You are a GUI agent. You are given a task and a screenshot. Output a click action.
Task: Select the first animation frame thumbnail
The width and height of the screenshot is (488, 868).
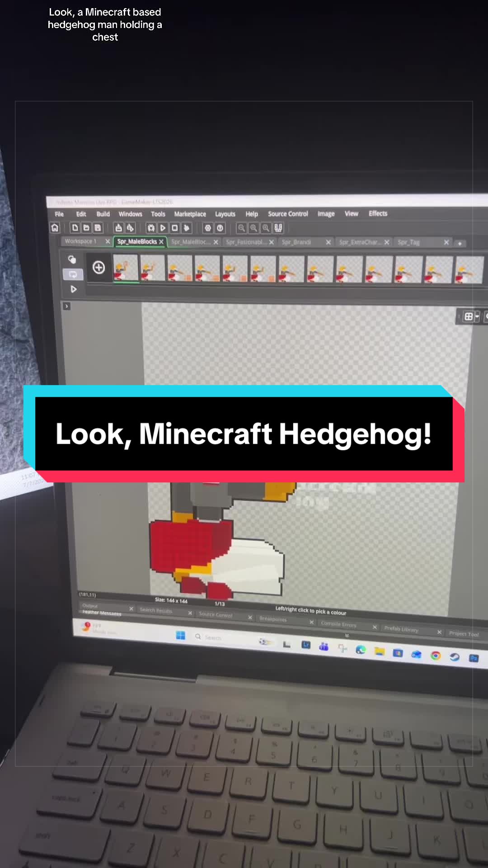125,269
